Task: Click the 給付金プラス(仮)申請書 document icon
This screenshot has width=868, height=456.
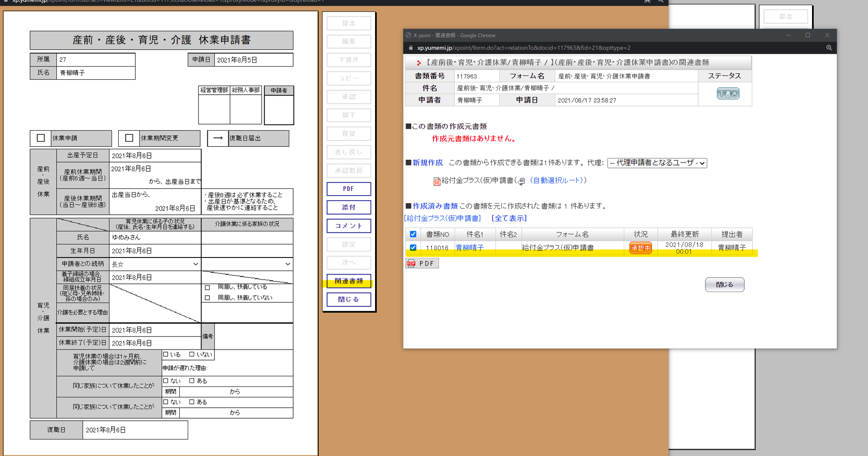Action: (437, 182)
